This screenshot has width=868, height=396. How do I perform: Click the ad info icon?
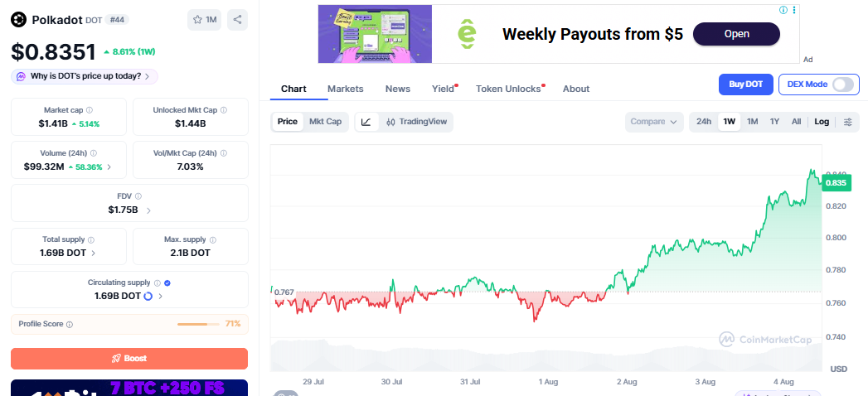[x=783, y=10]
